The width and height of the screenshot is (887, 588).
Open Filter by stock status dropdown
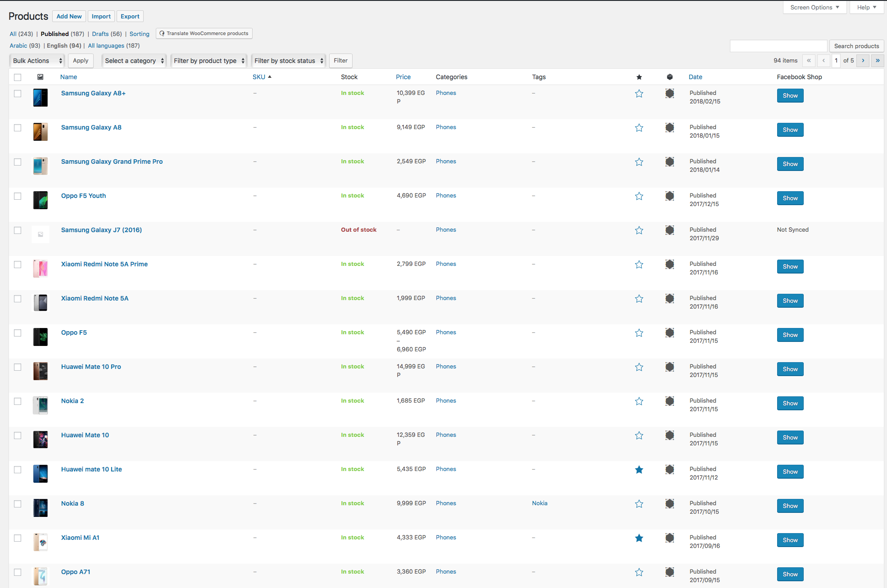(289, 61)
